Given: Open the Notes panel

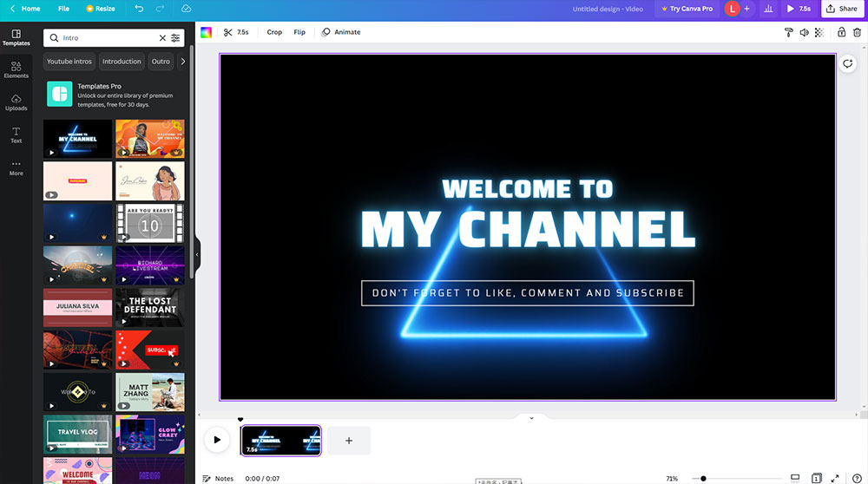Looking at the screenshot, I should click(218, 479).
